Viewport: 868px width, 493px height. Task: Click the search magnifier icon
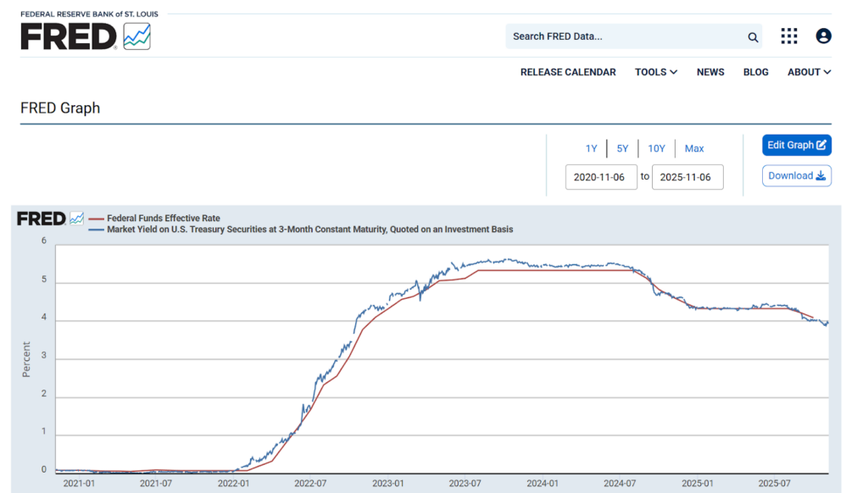753,36
